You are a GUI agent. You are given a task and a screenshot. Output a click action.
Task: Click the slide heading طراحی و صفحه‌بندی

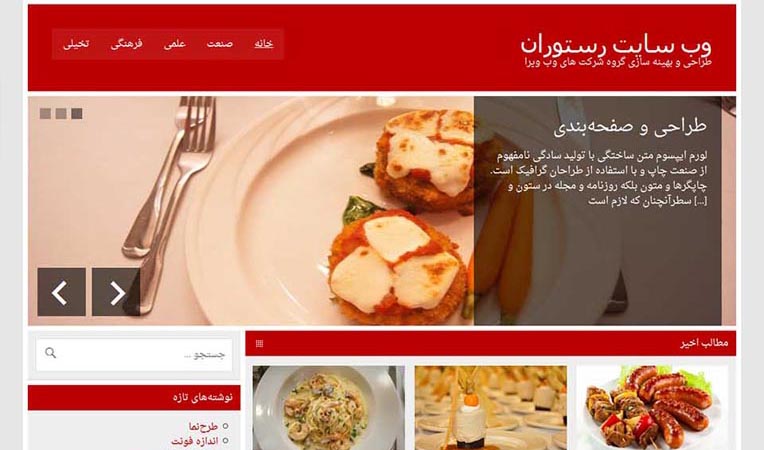(630, 127)
